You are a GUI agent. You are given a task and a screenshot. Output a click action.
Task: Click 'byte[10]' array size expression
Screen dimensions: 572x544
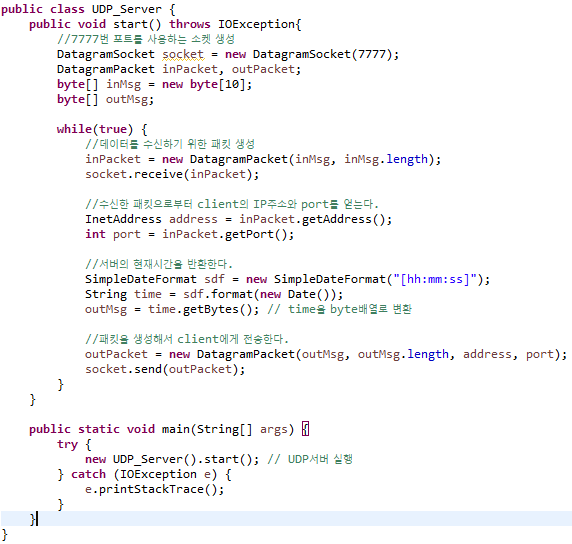pos(218,84)
